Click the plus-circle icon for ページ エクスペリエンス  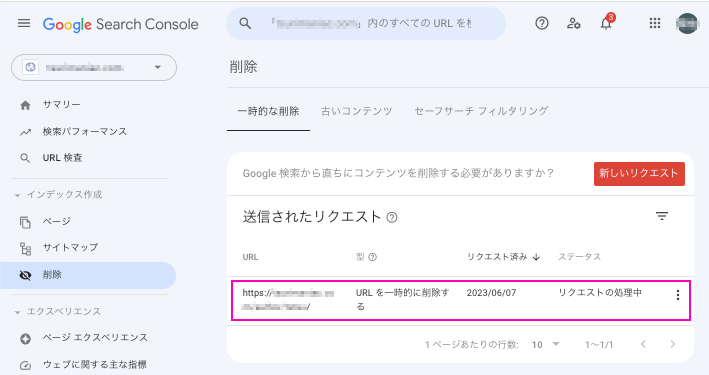(25, 339)
